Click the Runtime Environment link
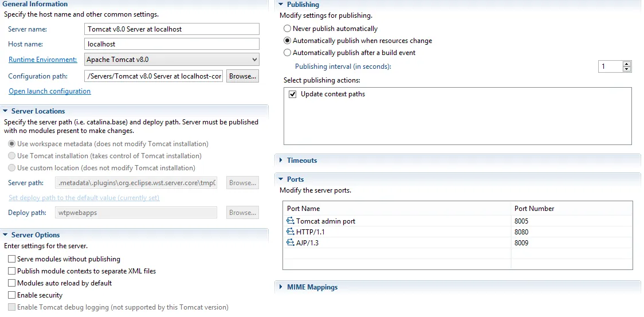Image resolution: width=644 pixels, height=317 pixels. pyautogui.click(x=43, y=60)
